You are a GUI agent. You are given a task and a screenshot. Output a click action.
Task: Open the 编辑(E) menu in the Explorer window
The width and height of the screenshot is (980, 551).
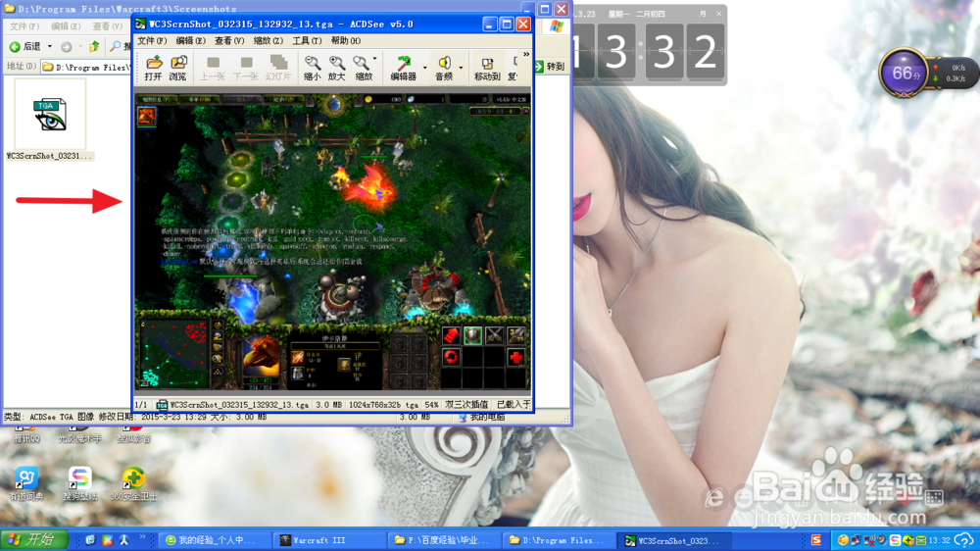[x=66, y=26]
